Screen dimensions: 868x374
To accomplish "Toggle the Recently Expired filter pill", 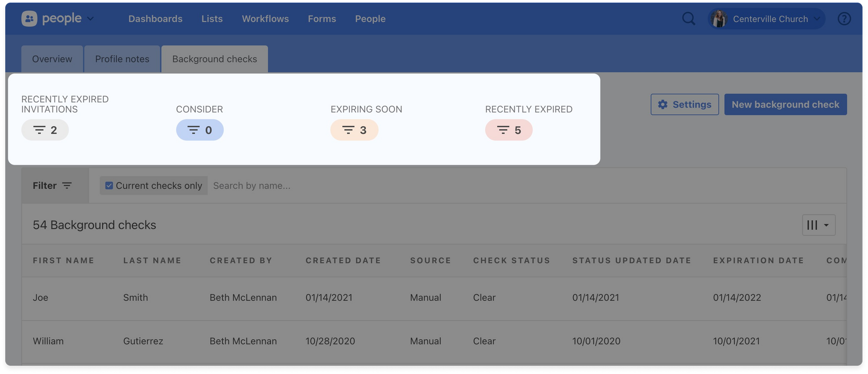I will pos(509,130).
